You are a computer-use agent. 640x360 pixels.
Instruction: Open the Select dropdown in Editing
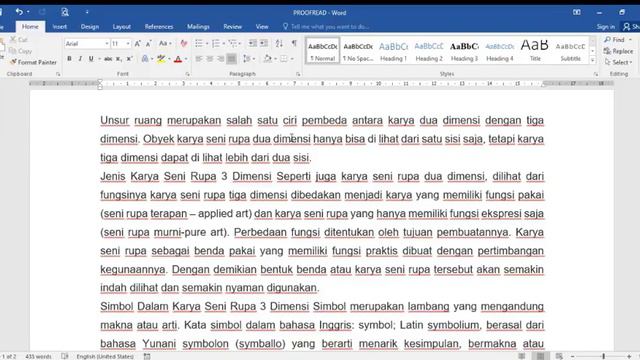click(x=618, y=62)
